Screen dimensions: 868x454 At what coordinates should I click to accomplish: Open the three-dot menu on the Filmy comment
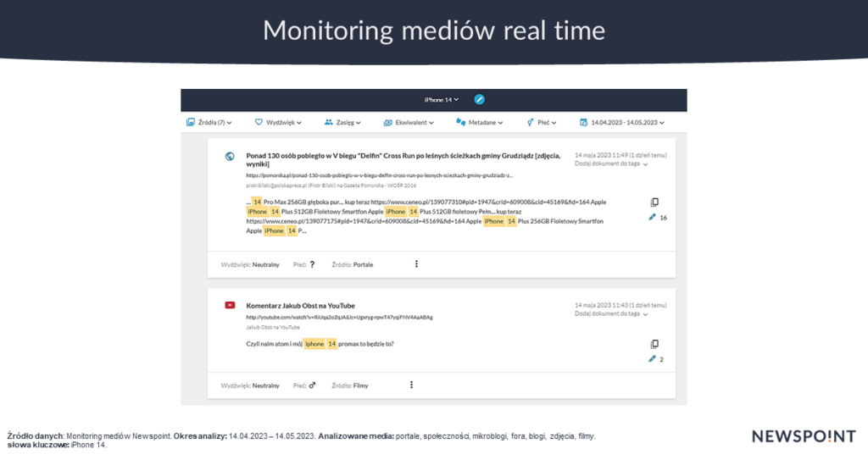pos(411,385)
